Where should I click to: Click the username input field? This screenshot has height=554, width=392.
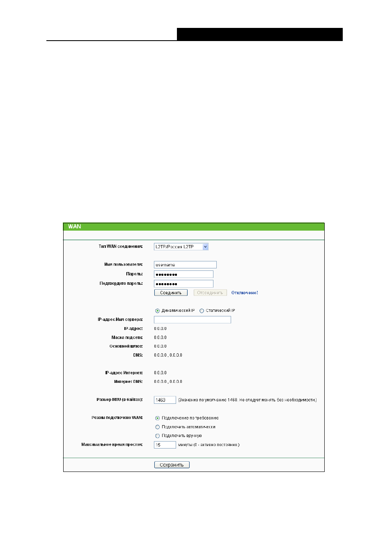tap(185, 265)
